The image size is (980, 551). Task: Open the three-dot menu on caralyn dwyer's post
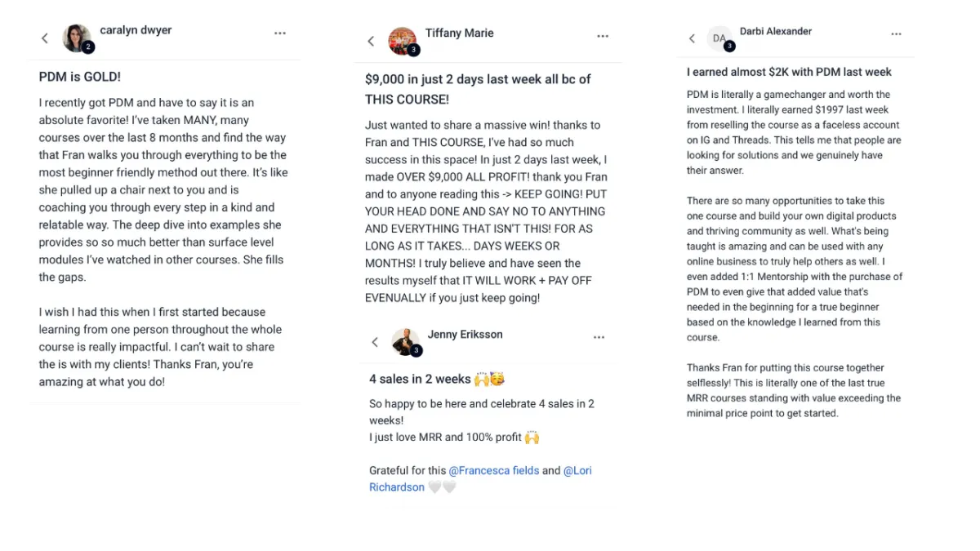279,33
